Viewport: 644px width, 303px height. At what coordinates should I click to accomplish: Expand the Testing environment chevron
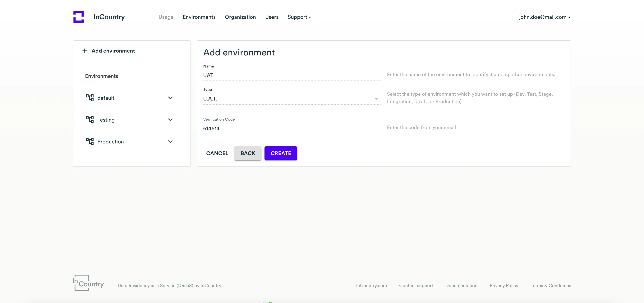coord(170,120)
